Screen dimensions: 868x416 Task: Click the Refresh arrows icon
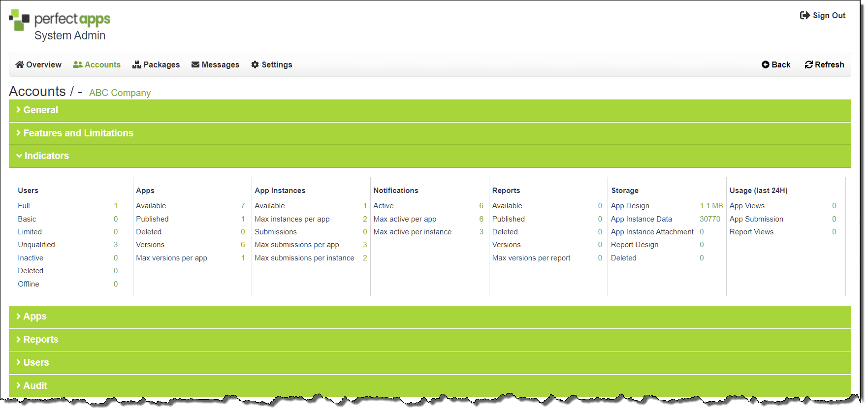809,64
